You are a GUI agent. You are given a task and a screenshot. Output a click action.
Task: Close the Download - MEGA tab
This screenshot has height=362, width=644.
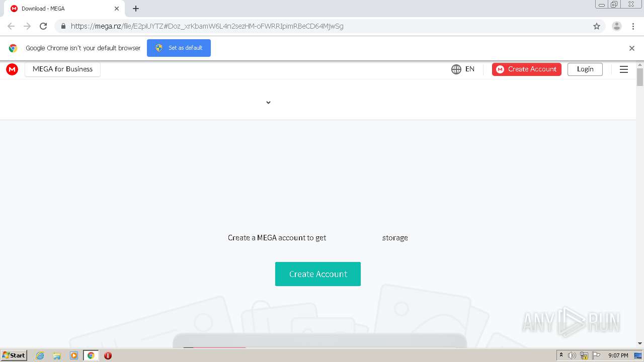pos(116,9)
